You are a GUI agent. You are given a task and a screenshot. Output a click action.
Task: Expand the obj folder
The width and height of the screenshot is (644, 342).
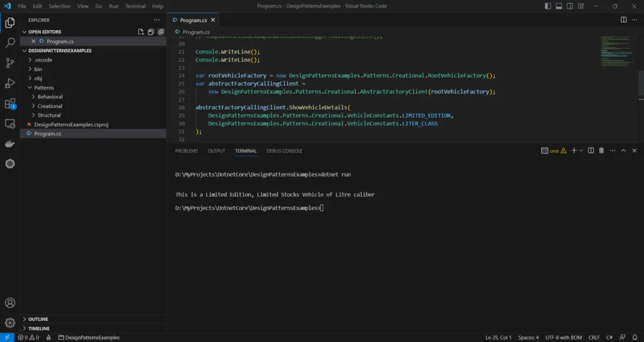tap(30, 78)
